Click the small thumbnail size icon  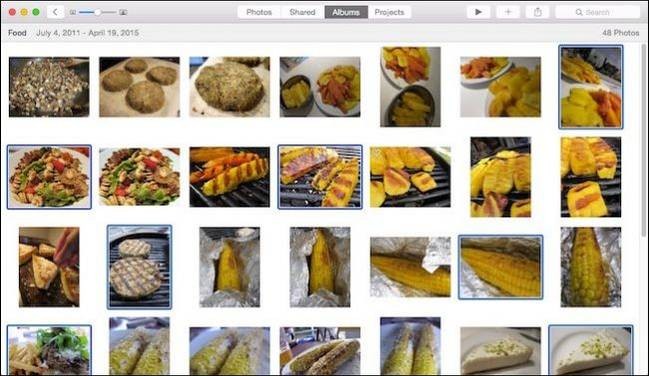[73, 12]
